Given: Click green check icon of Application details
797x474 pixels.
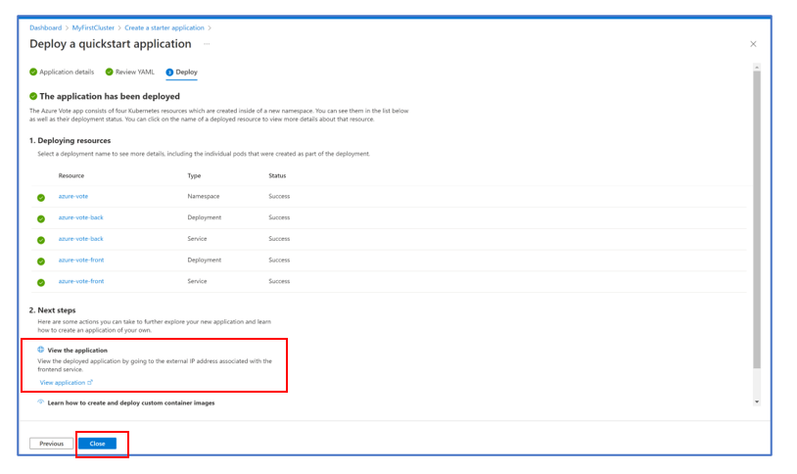Looking at the screenshot, I should coord(33,72).
